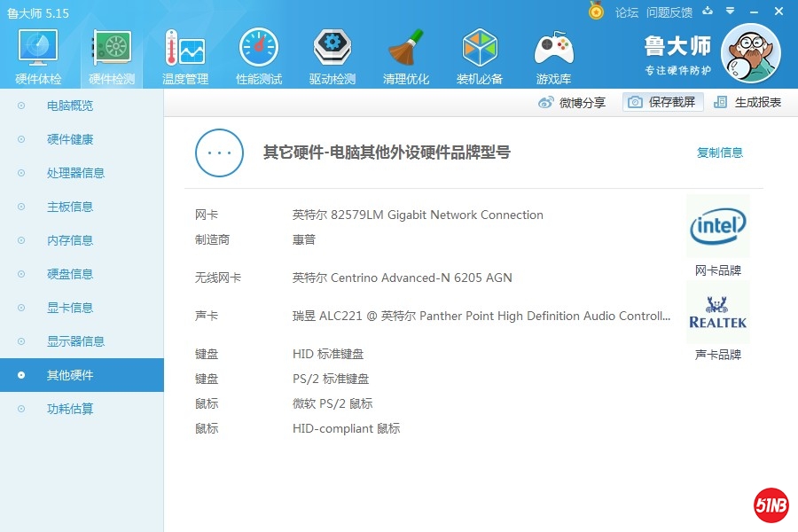Image resolution: width=798 pixels, height=532 pixels.
Task: Switch to 硬盘信息 in the sidebar
Action: 69,274
